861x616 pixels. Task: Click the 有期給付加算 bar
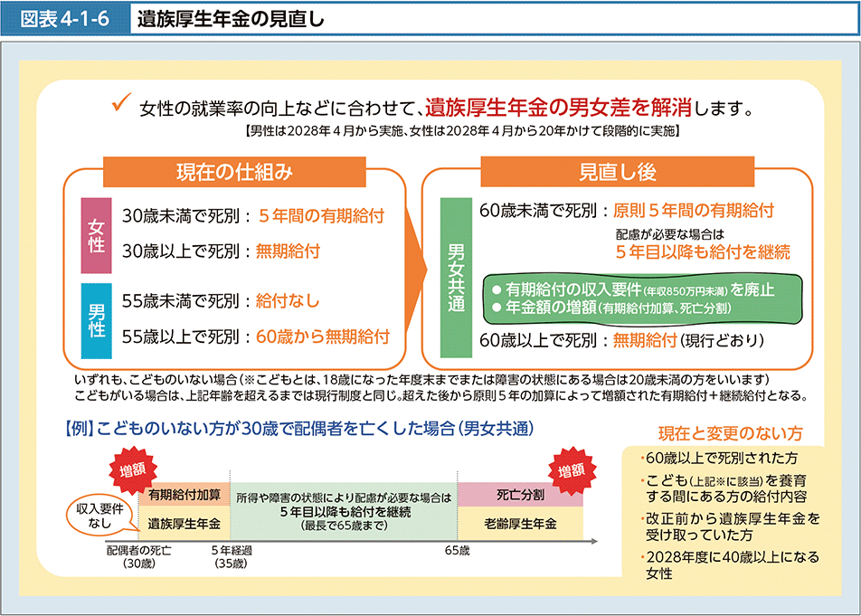coord(184,495)
